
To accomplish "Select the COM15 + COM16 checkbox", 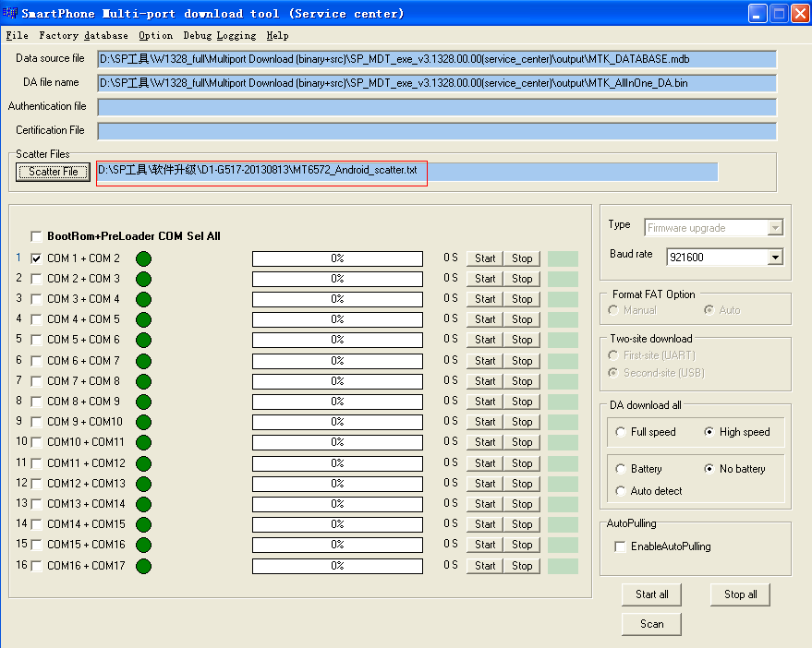I will click(x=36, y=545).
